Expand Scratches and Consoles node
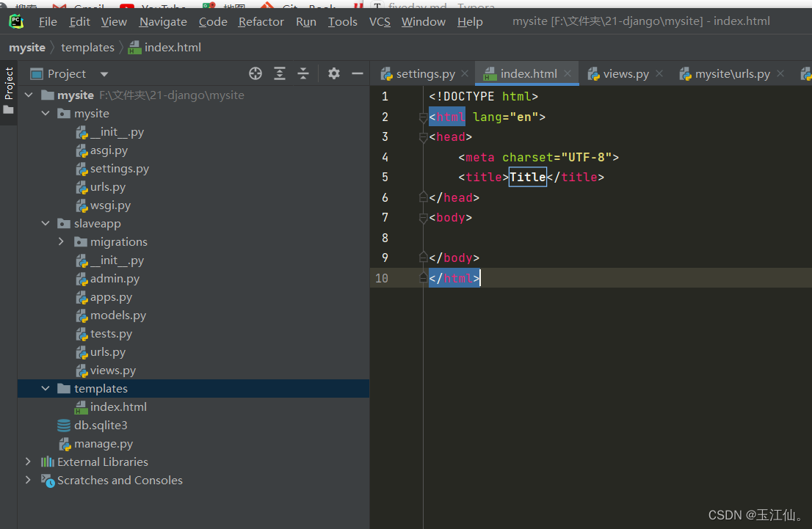 29,481
